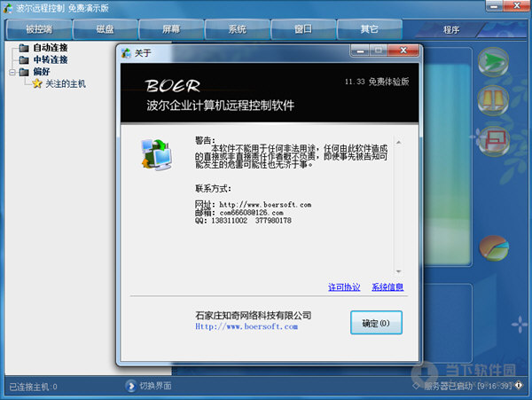Minimize the main 波尔远程控制 window
Image resolution: width=532 pixels, height=400 pixels.
coord(495,6)
